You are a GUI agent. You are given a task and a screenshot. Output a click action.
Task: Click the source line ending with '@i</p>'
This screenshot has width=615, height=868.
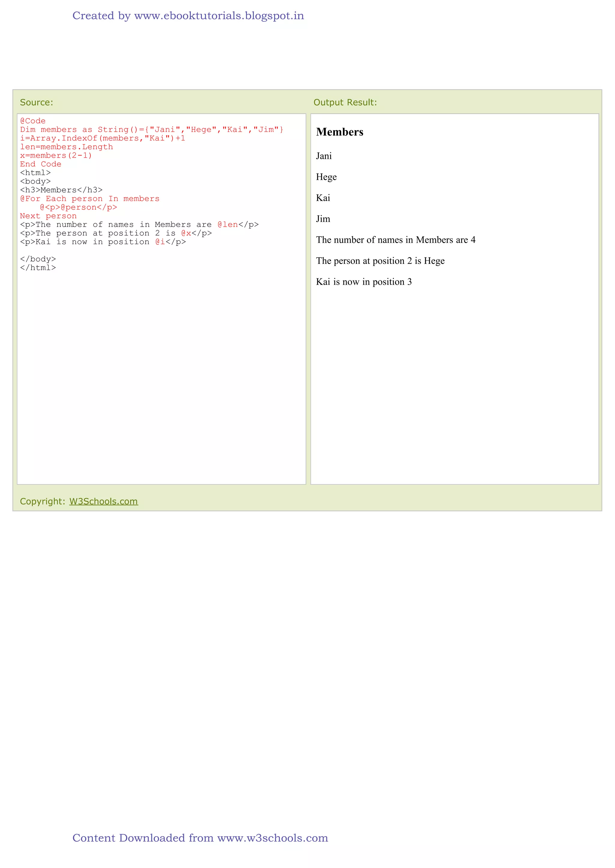[103, 242]
